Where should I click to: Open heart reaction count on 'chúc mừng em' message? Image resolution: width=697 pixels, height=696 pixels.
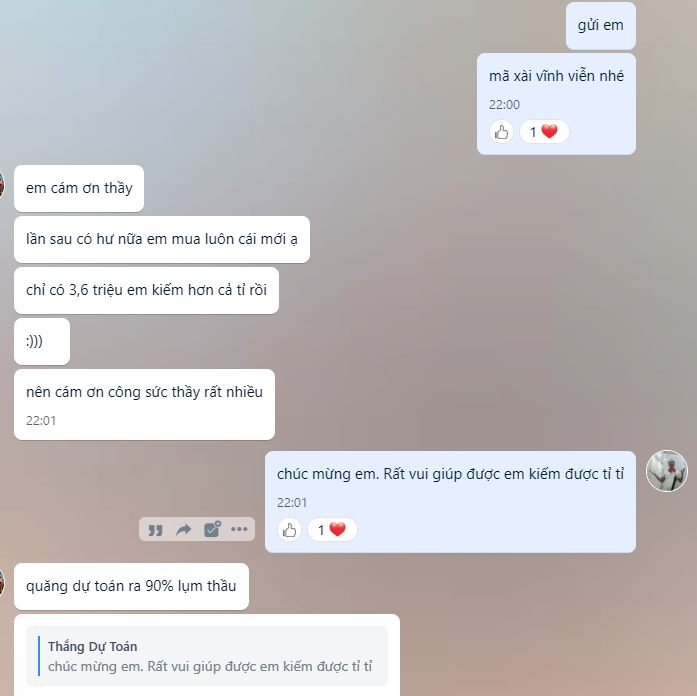(x=332, y=530)
